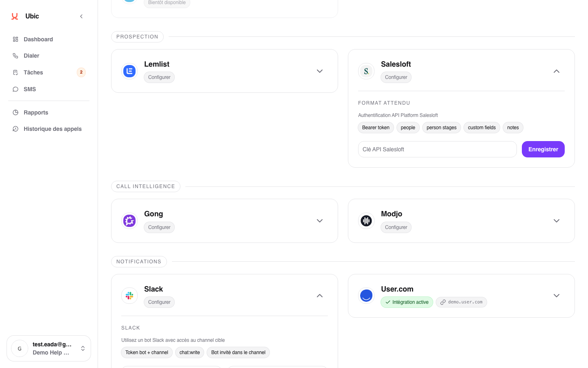Click the Configurer badge under Slack

pos(159,302)
